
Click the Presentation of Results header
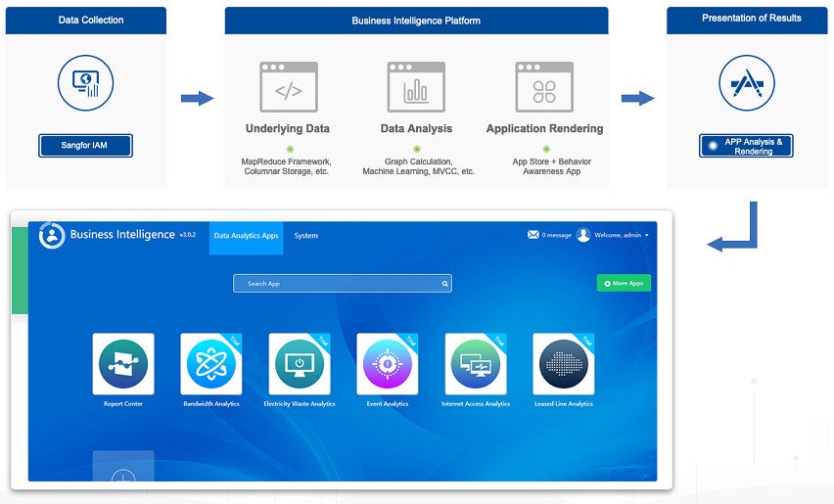tap(747, 21)
